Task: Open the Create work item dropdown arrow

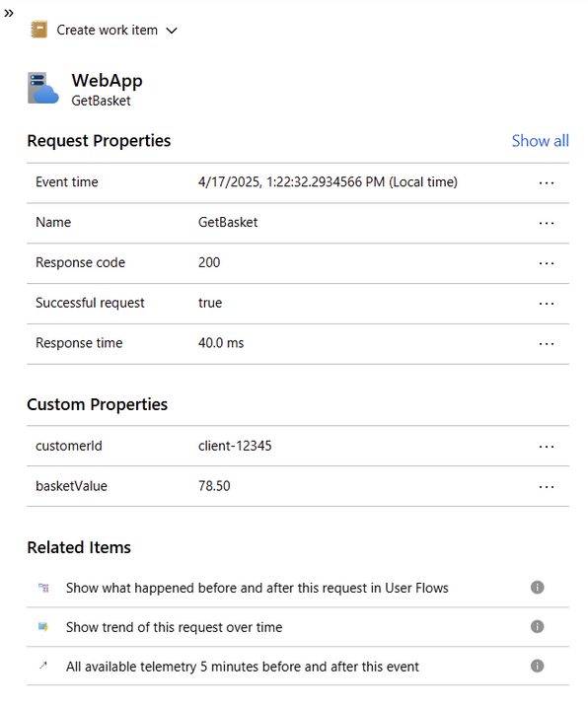Action: tap(172, 31)
